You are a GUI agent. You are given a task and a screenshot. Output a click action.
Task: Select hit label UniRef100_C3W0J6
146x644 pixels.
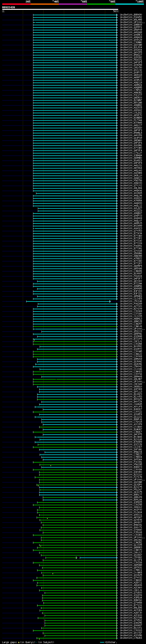click(131, 326)
